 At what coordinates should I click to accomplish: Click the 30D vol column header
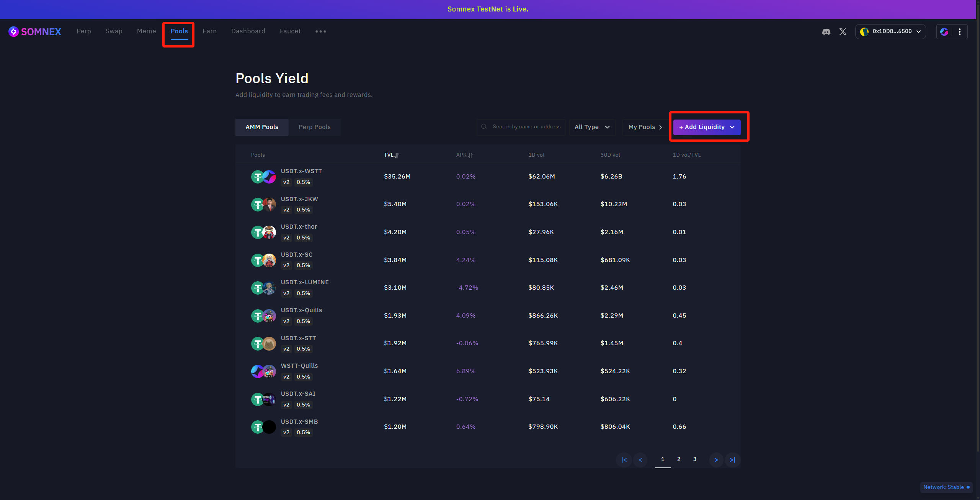click(610, 155)
